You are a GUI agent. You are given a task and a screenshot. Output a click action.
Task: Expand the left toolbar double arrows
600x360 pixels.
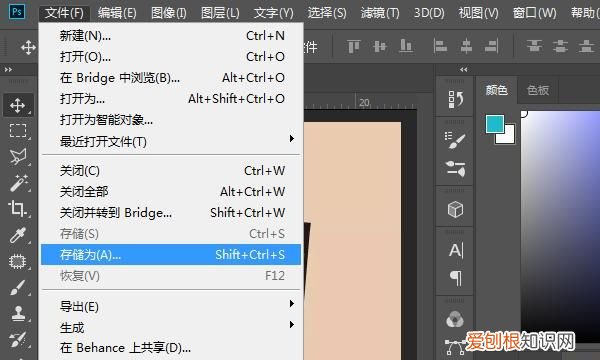click(x=8, y=70)
